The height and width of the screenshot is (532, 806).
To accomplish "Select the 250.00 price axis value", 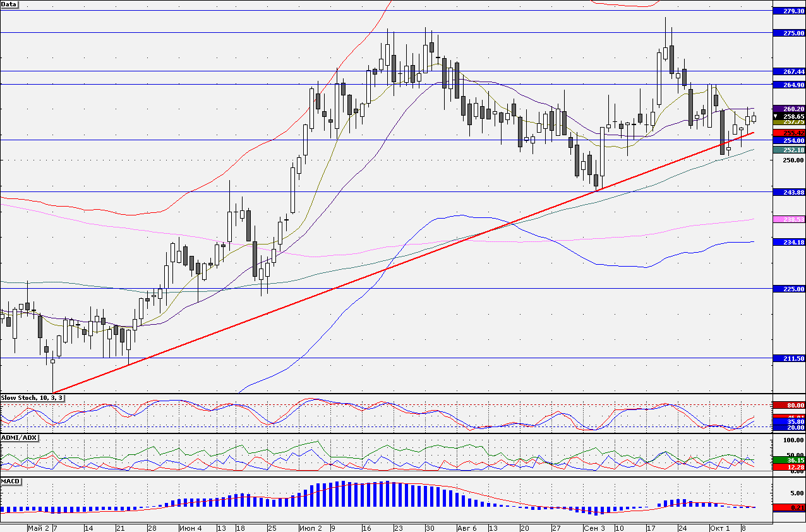I will click(x=793, y=160).
